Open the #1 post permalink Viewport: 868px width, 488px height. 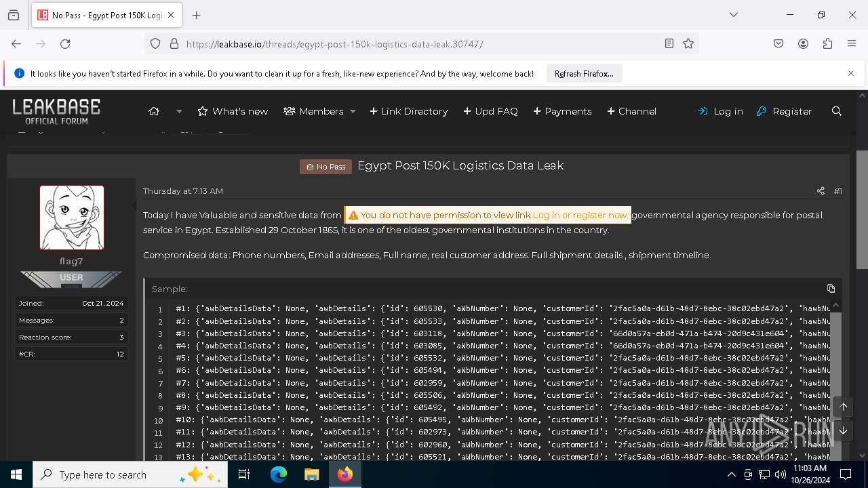click(x=838, y=191)
